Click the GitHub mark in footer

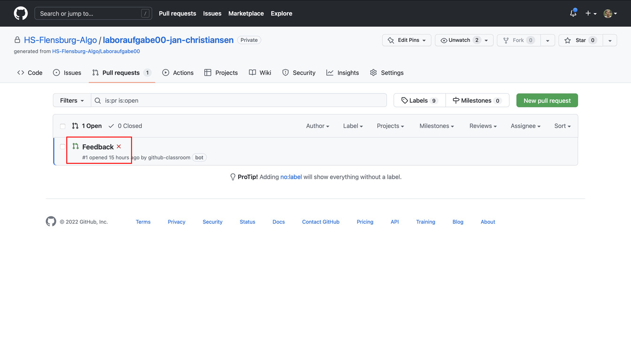click(51, 222)
